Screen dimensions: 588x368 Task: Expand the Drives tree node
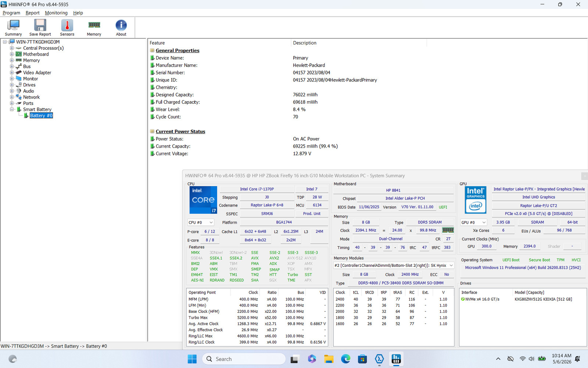(x=12, y=85)
